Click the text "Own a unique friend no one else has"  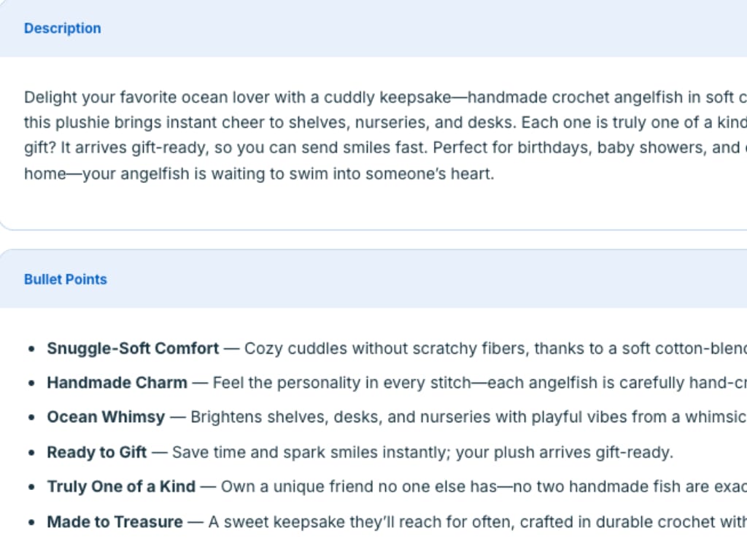click(357, 486)
